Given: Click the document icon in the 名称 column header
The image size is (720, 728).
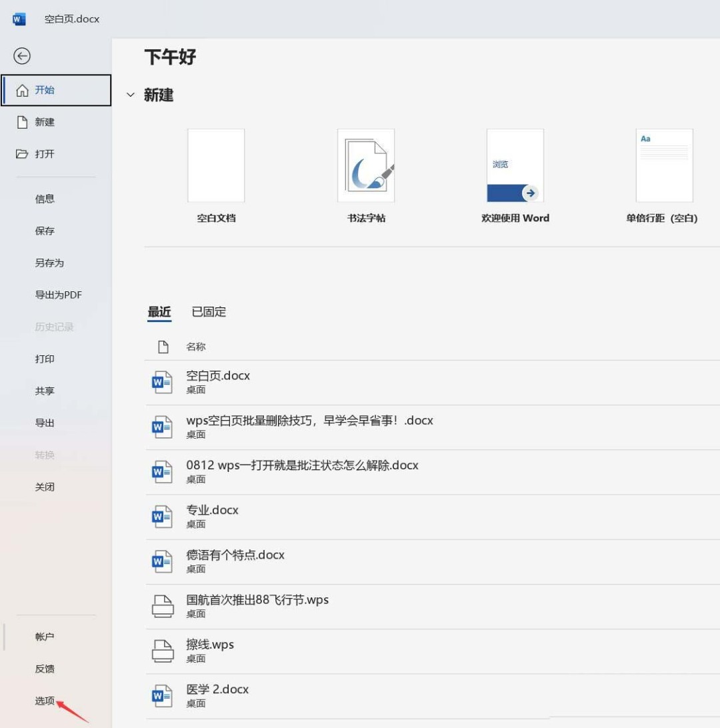Looking at the screenshot, I should pyautogui.click(x=163, y=347).
